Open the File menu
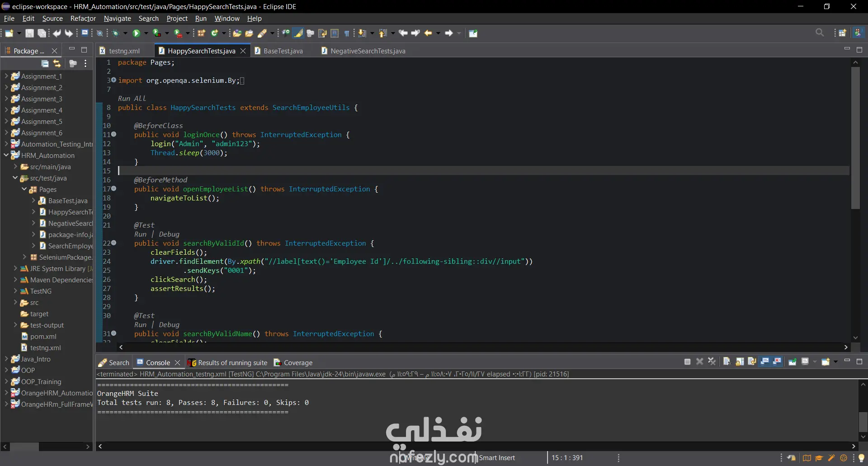 coord(9,19)
